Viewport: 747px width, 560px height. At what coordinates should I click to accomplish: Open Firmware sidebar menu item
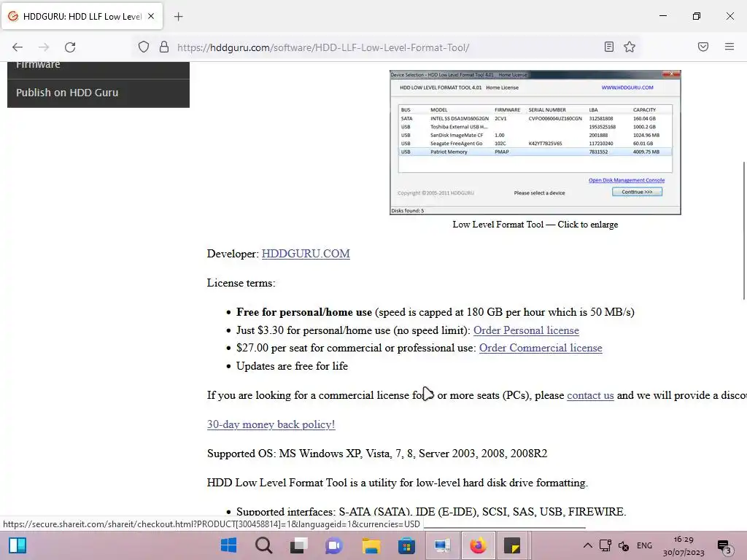[98, 69]
